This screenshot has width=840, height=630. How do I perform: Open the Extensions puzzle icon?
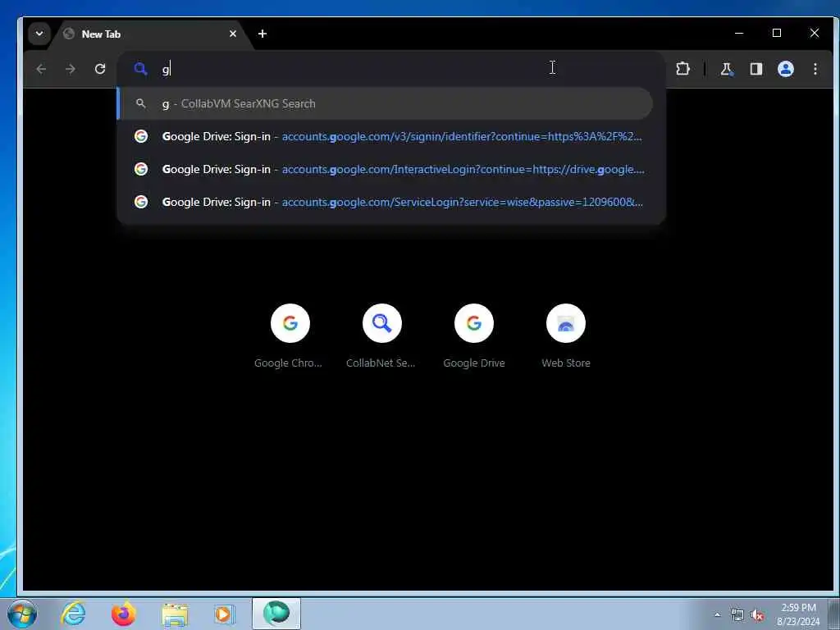[x=682, y=69]
